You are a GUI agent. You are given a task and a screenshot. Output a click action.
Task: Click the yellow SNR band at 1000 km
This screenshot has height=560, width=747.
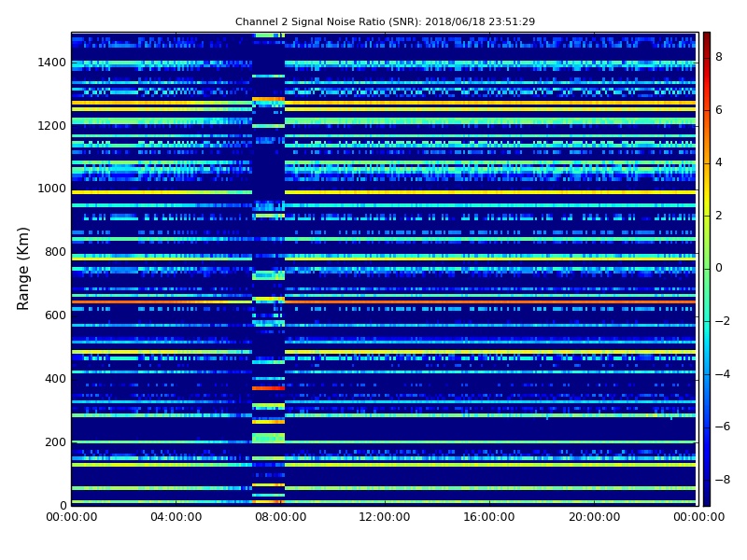coord(384,192)
